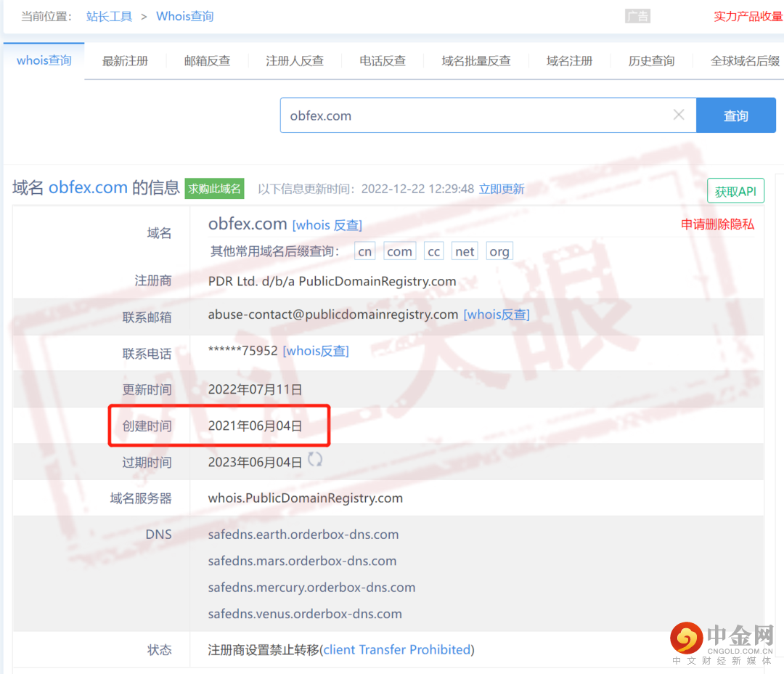Screen dimensions: 784x674
Task: Select DNS entry safedns.earth.orderbox-dns.com
Action: (x=303, y=535)
